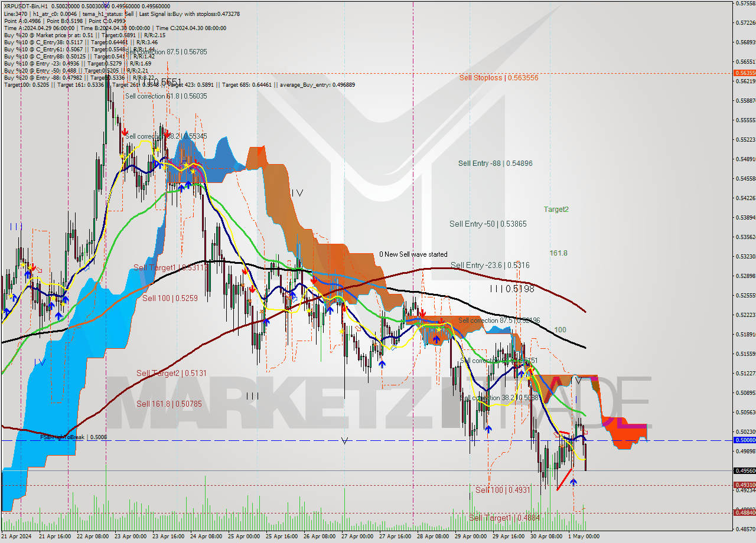
Task: Click the '0 New Sell wave started' annotation
Action: (413, 254)
